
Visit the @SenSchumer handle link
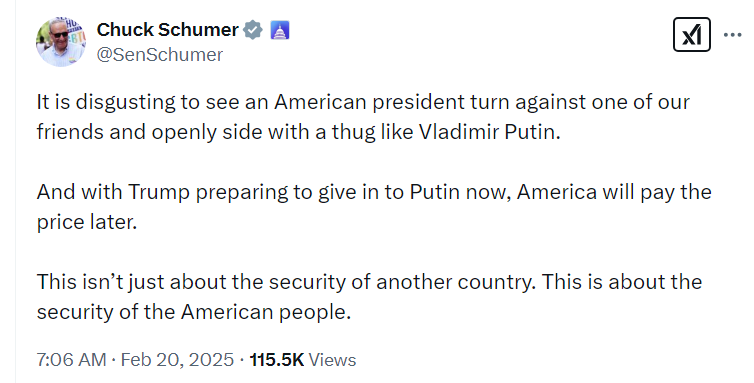coord(160,55)
